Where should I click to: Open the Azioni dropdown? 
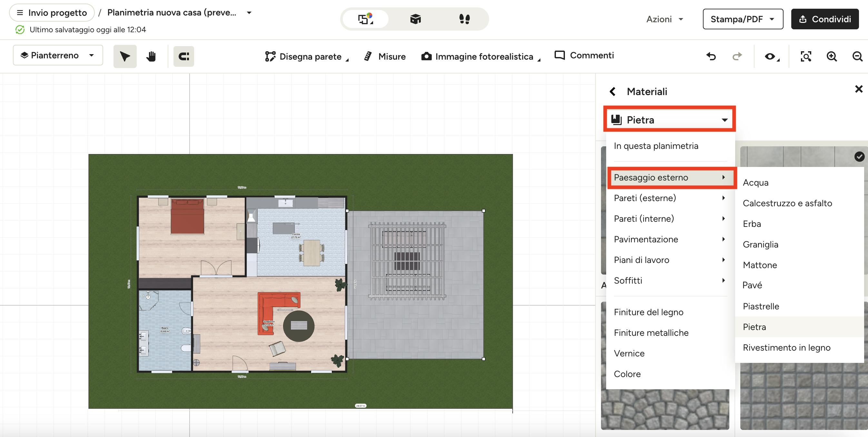(x=665, y=19)
